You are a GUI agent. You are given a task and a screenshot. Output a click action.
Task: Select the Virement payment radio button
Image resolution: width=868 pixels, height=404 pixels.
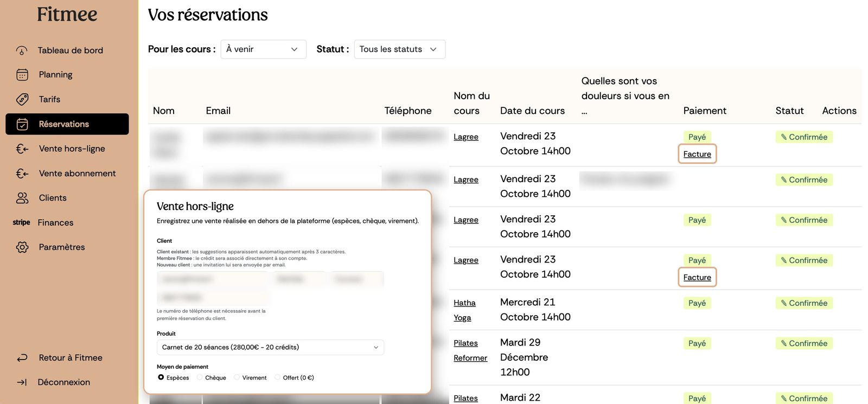point(237,377)
